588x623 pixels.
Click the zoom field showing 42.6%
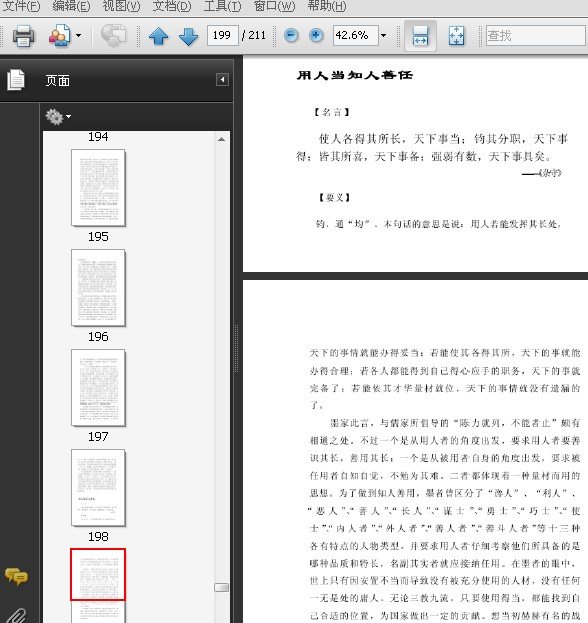point(355,35)
